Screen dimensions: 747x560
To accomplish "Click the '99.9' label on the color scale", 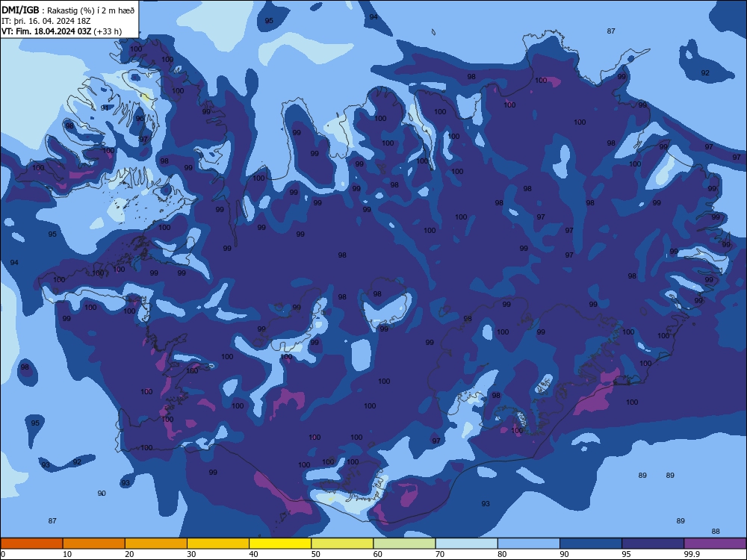I will click(692, 554).
